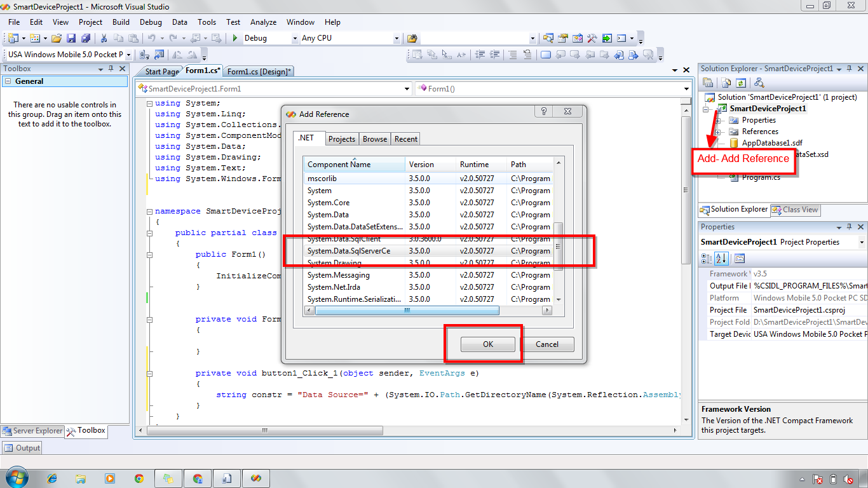Screen dimensions: 868x488
Task: Click Decrease Line Indent icon
Action: 480,55
